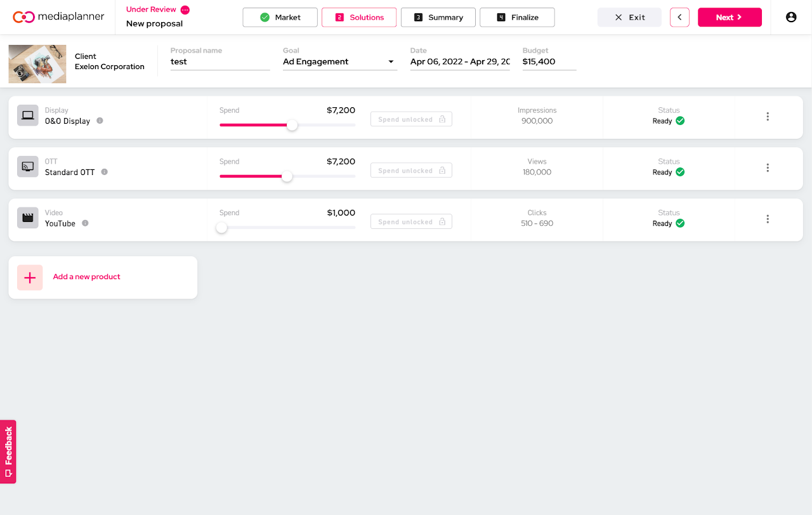Image resolution: width=812 pixels, height=515 pixels.
Task: Click the Under Review status dots icon
Action: (185, 10)
